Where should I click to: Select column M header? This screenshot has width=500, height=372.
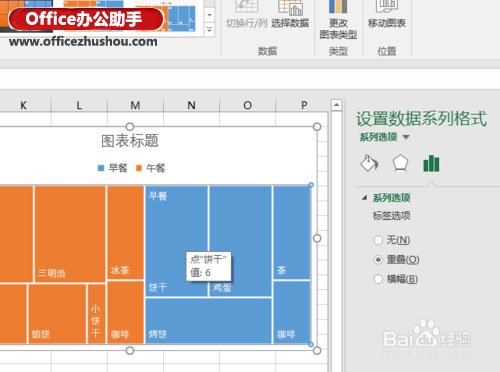click(x=135, y=105)
